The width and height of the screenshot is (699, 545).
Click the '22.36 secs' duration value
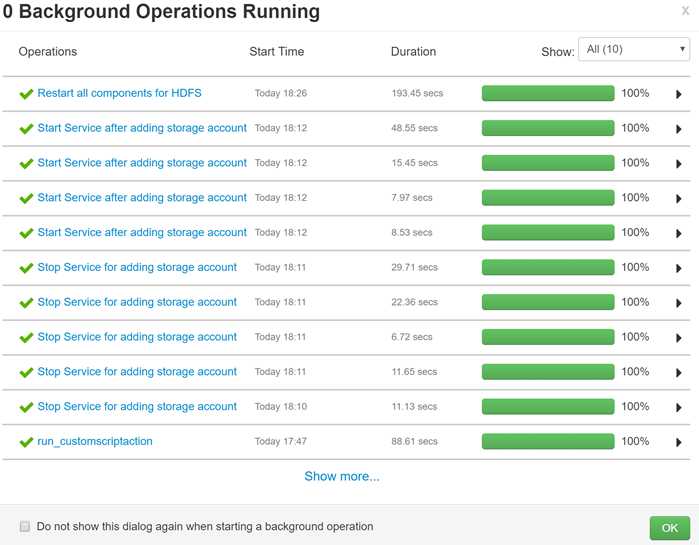tap(415, 302)
